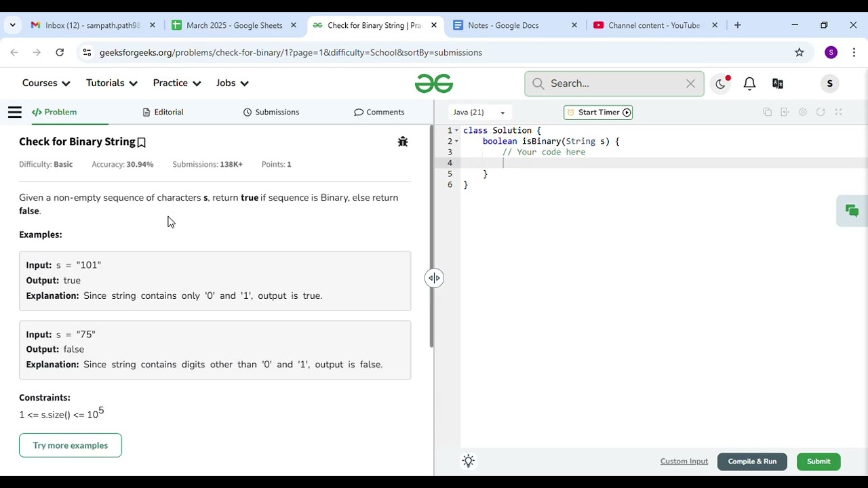
Task: Report a bug with the bug icon
Action: (403, 142)
